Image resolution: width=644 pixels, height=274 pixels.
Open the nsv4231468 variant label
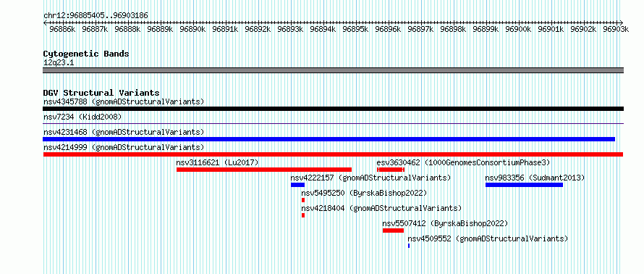tap(124, 132)
